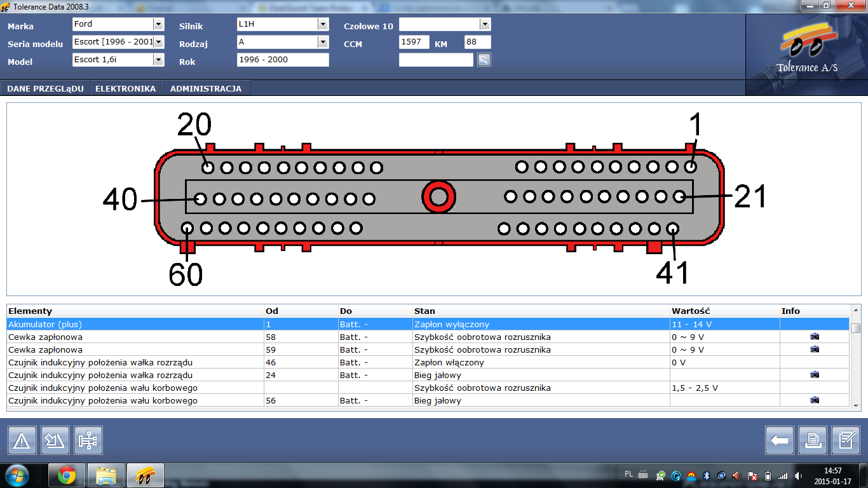Click the print document icon button
Viewport: 868px width, 488px height.
pos(813,440)
